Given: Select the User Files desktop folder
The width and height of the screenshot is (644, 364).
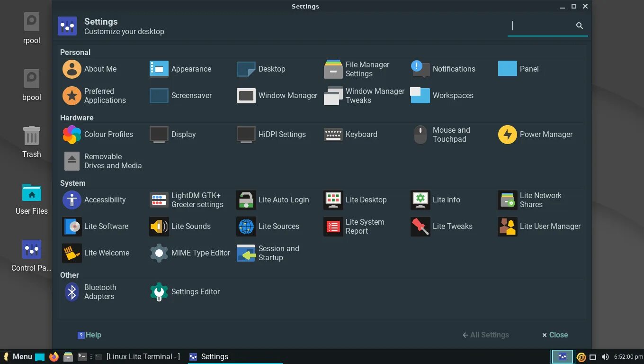Looking at the screenshot, I should pos(32,199).
